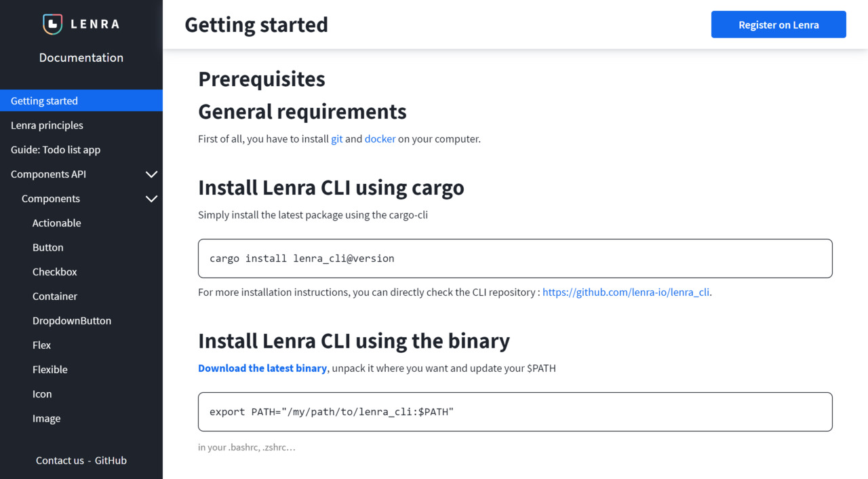Click the Documentation sidebar title

click(x=81, y=58)
